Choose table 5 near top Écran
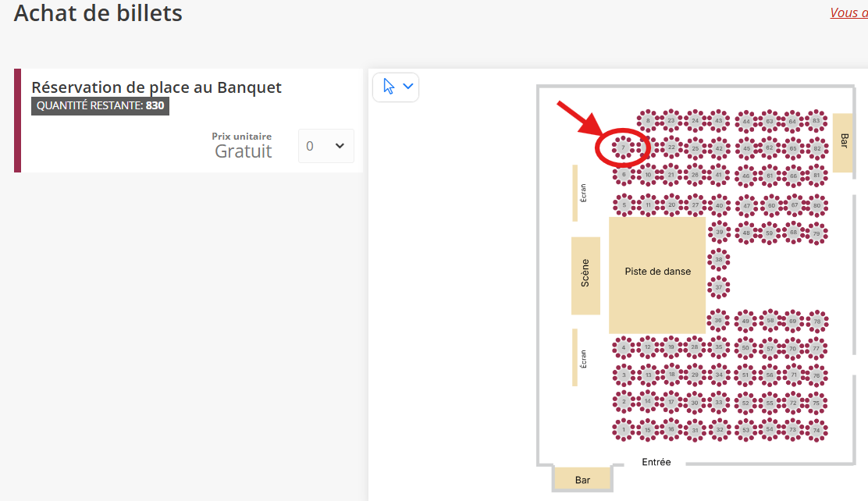 point(624,205)
